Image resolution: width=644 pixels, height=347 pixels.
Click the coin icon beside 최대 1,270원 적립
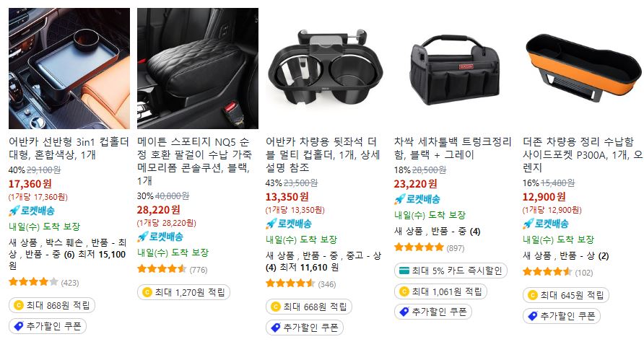[147, 292]
